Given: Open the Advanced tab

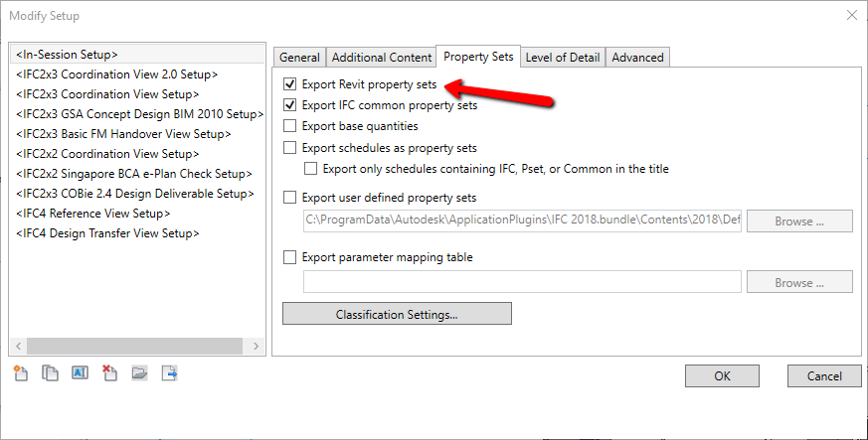Looking at the screenshot, I should (x=637, y=58).
